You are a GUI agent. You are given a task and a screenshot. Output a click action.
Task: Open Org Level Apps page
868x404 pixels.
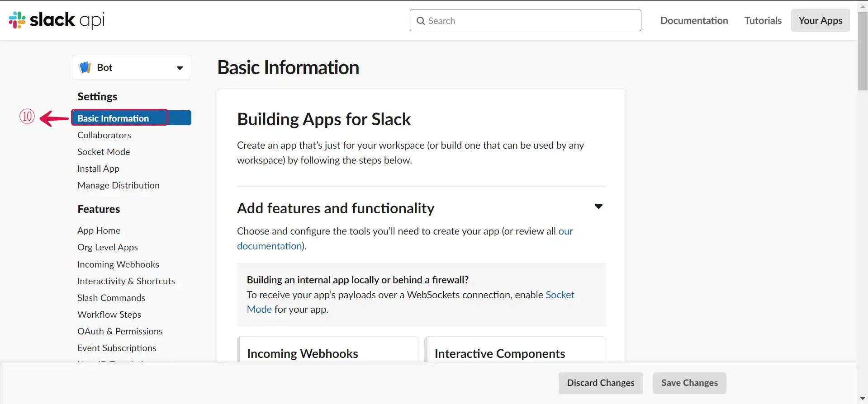tap(108, 247)
